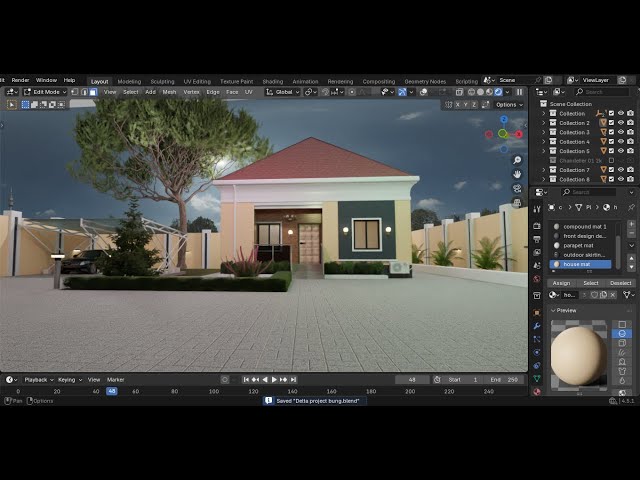Image resolution: width=640 pixels, height=480 pixels.
Task: Select hair preview shape icon
Action: click(x=622, y=353)
